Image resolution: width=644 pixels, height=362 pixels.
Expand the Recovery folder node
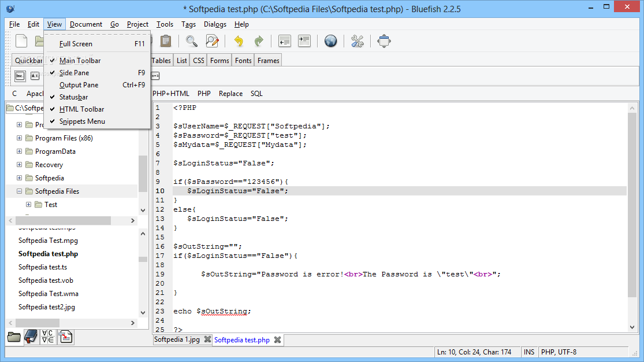[19, 165]
